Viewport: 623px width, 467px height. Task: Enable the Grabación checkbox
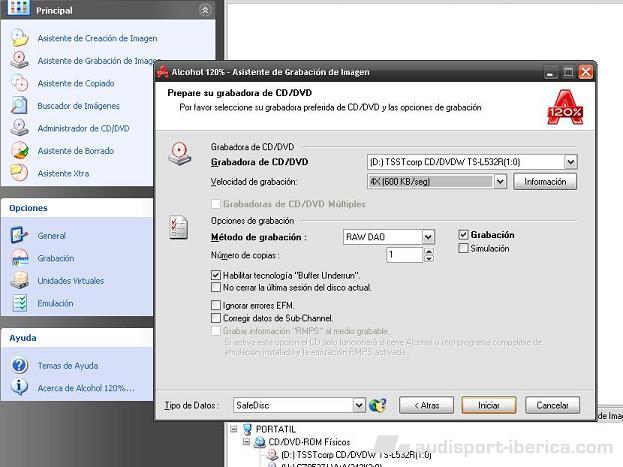pos(463,235)
